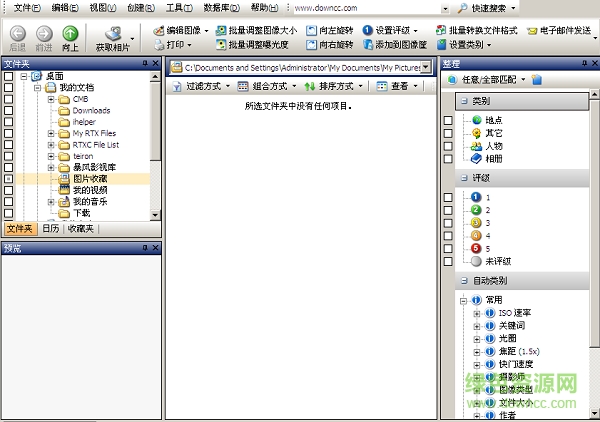Open the 文件(F) menu
The image size is (600, 422).
(27, 8)
